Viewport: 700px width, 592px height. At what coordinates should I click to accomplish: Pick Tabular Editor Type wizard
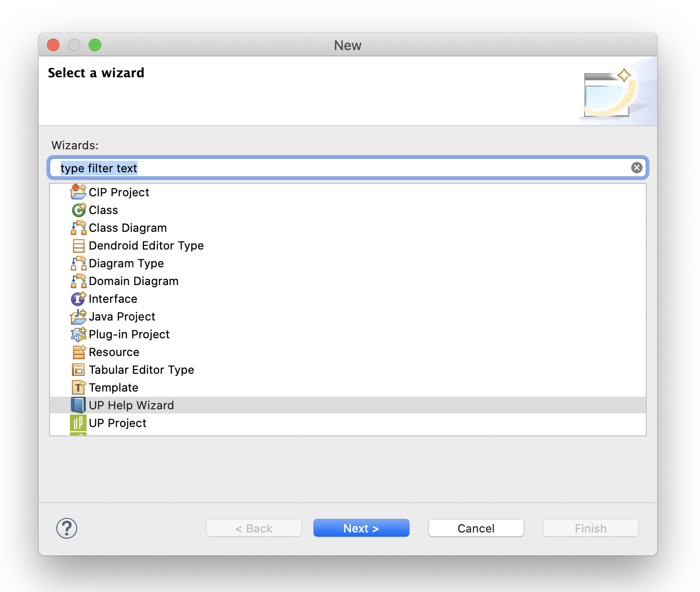[x=141, y=370]
